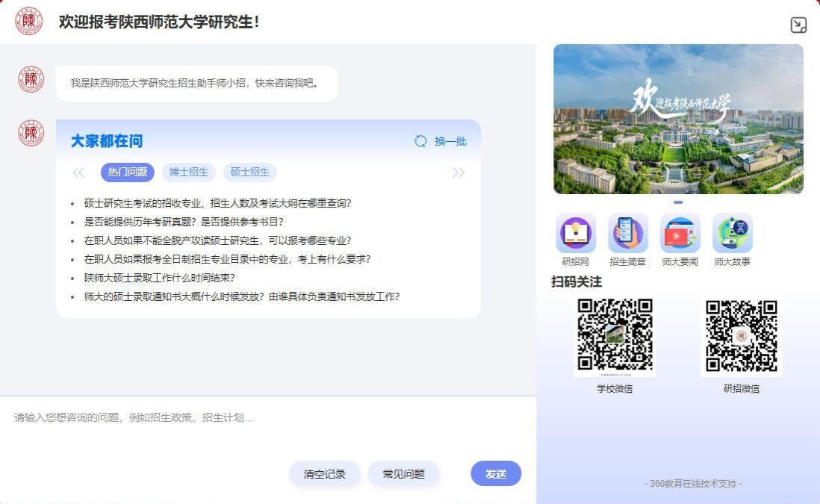This screenshot has width=820, height=504.
Task: Click the question about 陕师大硕士录取工作什么时间结束
Action: click(160, 278)
